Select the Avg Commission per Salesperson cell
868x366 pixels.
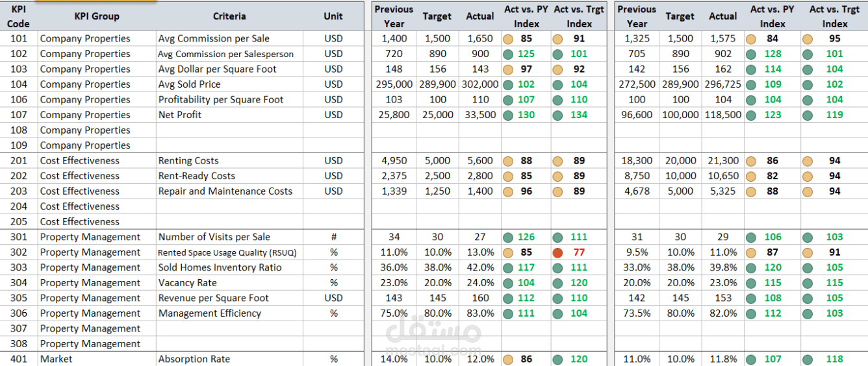[229, 54]
